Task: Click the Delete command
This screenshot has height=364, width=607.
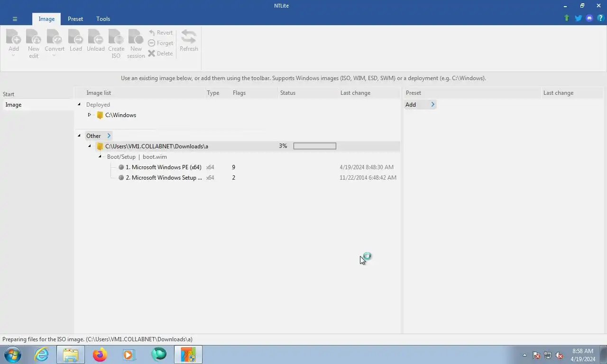Action: coord(161,54)
